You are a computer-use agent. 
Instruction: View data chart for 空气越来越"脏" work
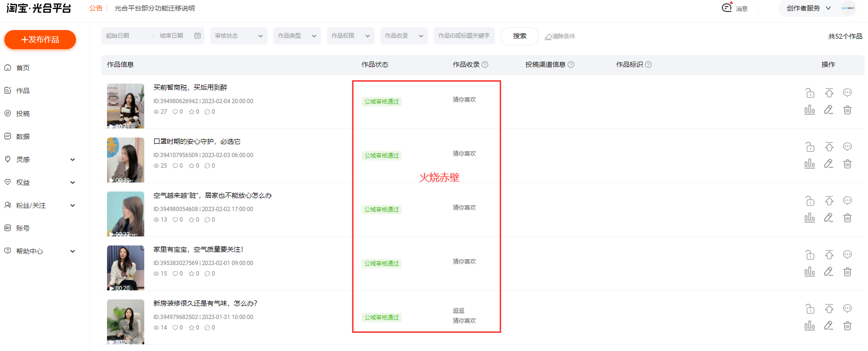(x=810, y=218)
